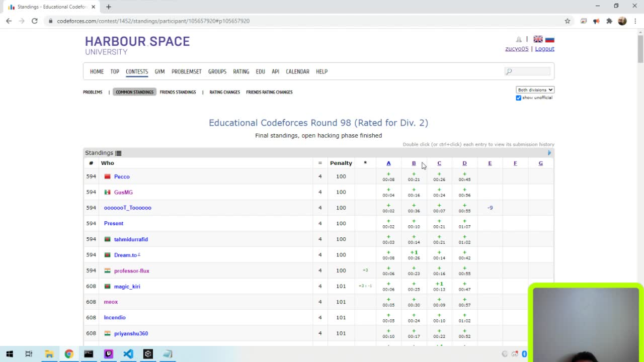Switch to FRIENDS STANDINGS tab

178,92
